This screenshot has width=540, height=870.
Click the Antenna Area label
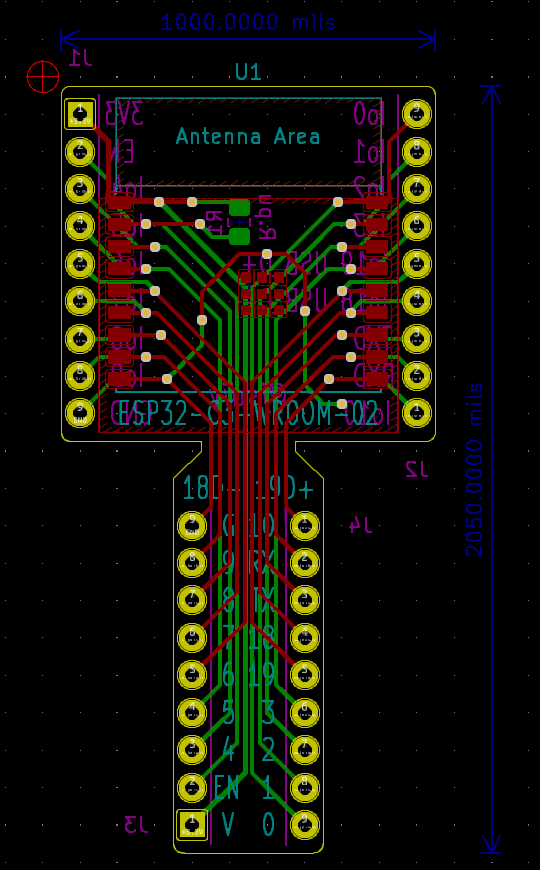coord(248,136)
